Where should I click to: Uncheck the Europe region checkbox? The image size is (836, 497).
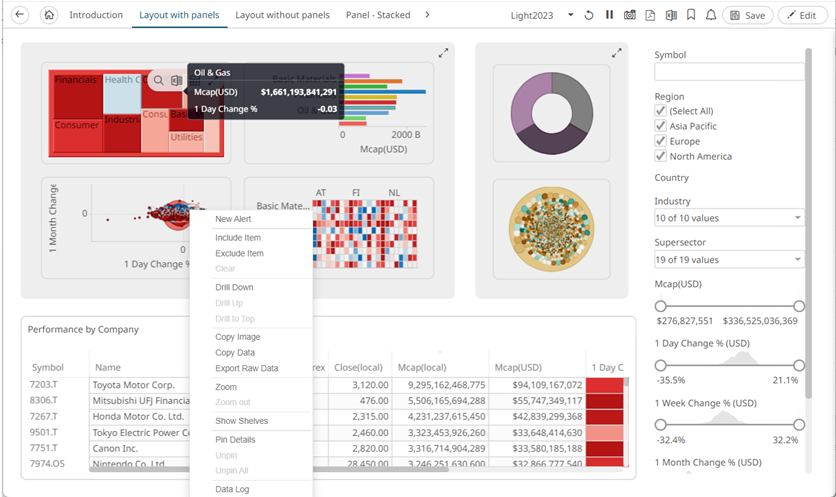click(x=660, y=141)
